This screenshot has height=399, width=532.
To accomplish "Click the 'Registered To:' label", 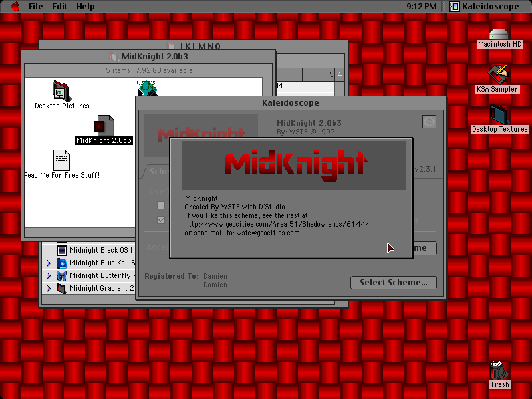I will 172,276.
